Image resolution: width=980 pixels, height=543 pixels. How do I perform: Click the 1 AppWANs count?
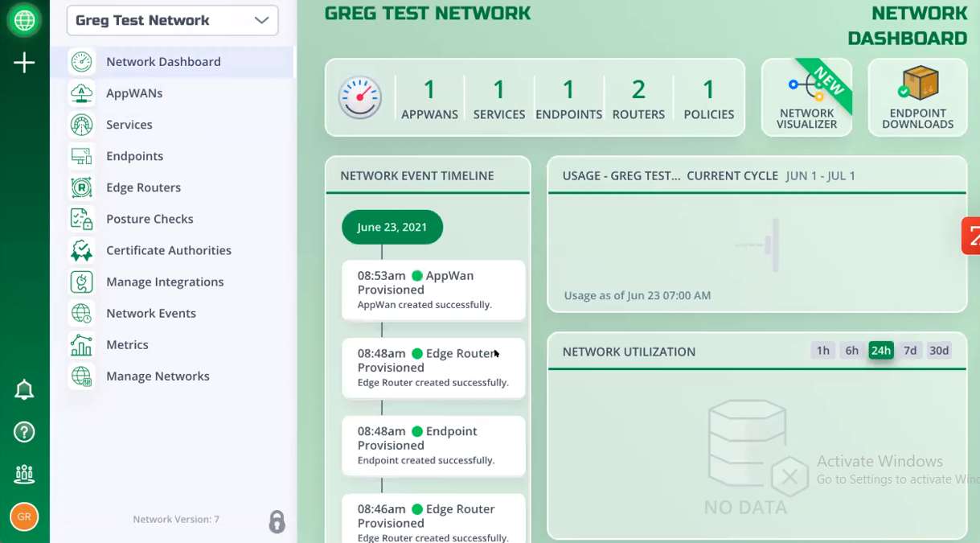tap(429, 98)
